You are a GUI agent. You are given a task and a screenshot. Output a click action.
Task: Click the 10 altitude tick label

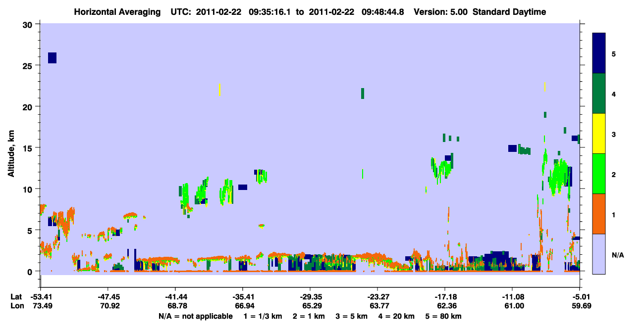(x=29, y=189)
